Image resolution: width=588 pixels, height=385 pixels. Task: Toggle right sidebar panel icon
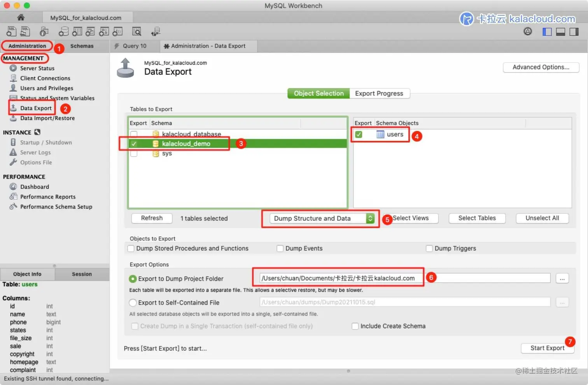click(x=574, y=32)
